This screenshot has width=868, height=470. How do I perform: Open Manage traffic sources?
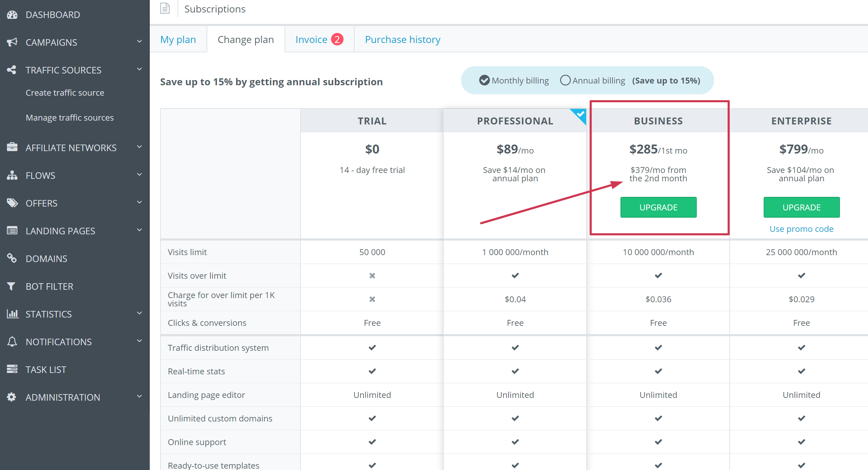69,117
